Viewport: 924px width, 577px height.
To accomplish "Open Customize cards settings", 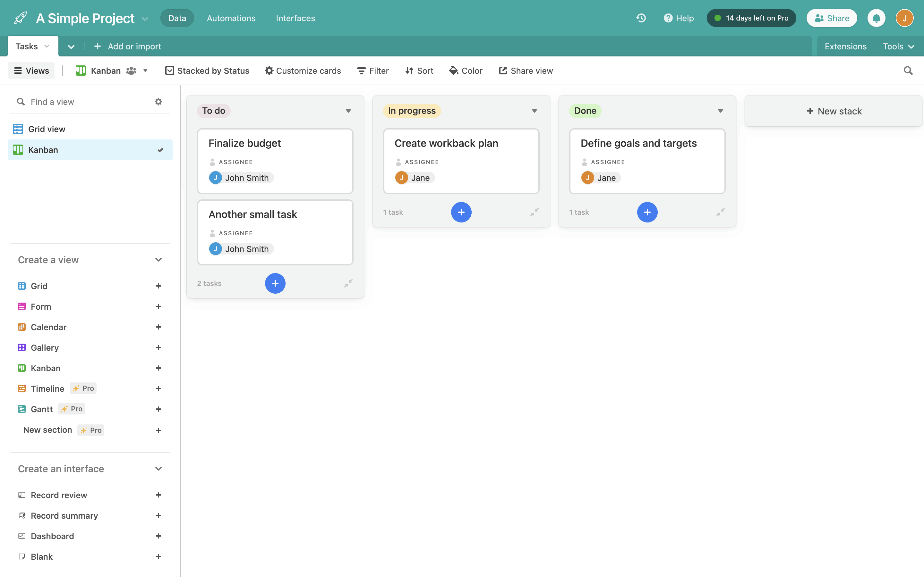I will coord(303,71).
